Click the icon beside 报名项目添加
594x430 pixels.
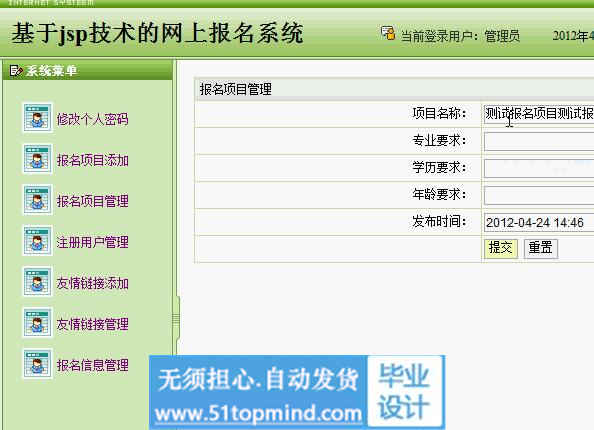(x=37, y=159)
